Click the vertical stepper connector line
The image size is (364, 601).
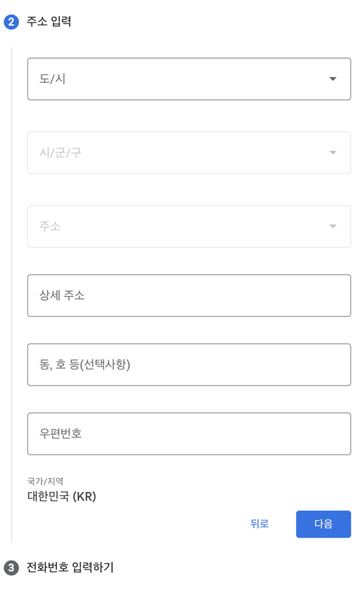[x=12, y=293]
